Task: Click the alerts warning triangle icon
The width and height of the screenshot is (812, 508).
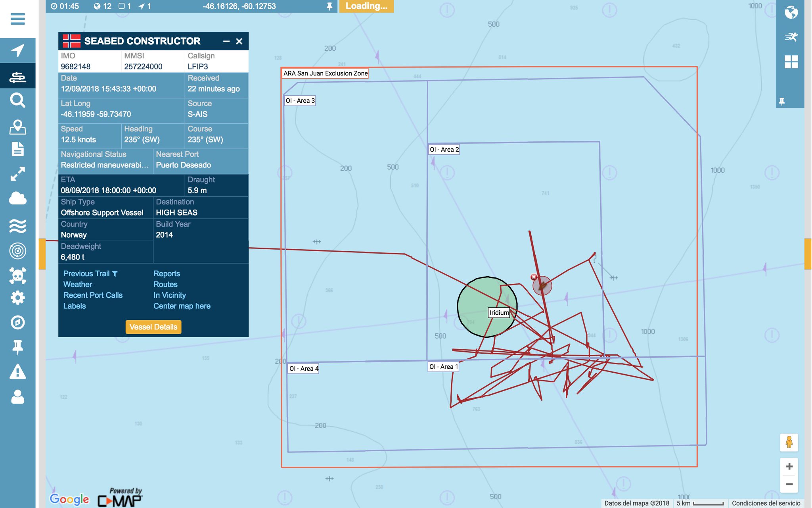Action: pos(17,372)
